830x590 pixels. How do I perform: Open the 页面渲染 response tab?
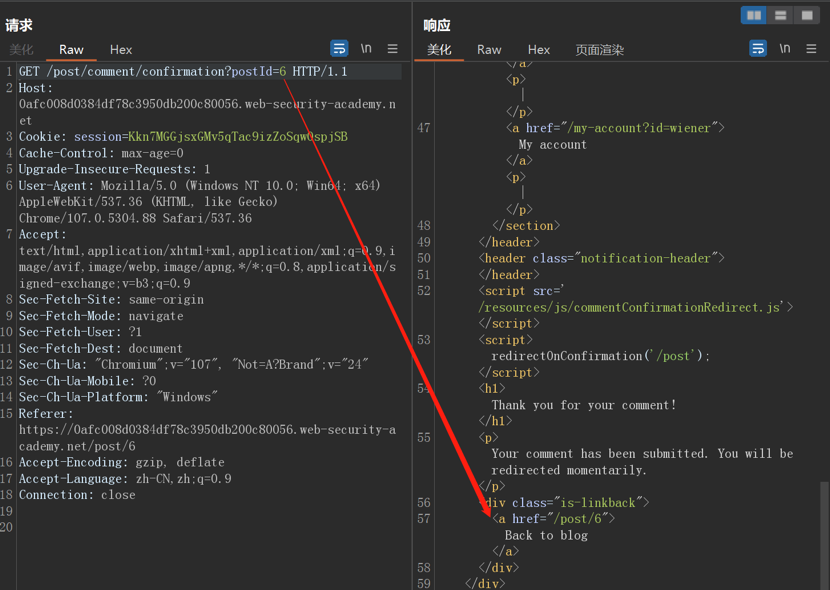[x=600, y=50]
